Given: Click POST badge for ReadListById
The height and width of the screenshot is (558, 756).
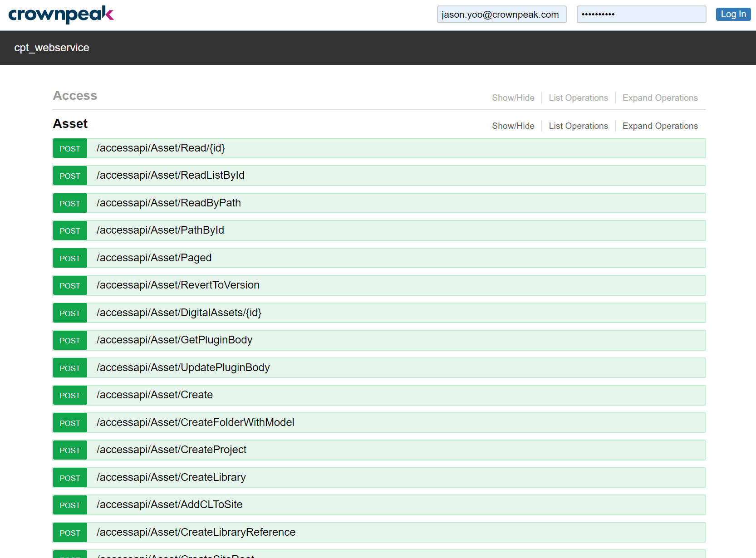Looking at the screenshot, I should 70,176.
